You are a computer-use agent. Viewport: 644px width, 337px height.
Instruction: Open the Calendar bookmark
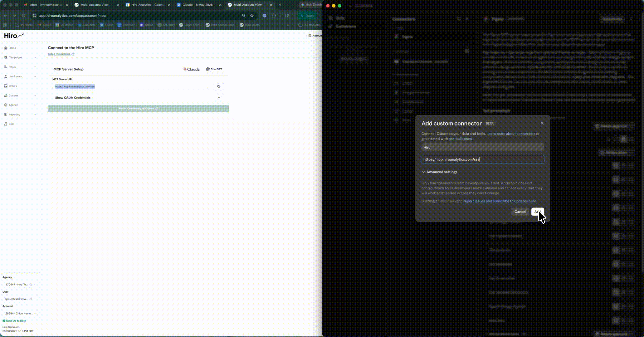click(x=64, y=25)
